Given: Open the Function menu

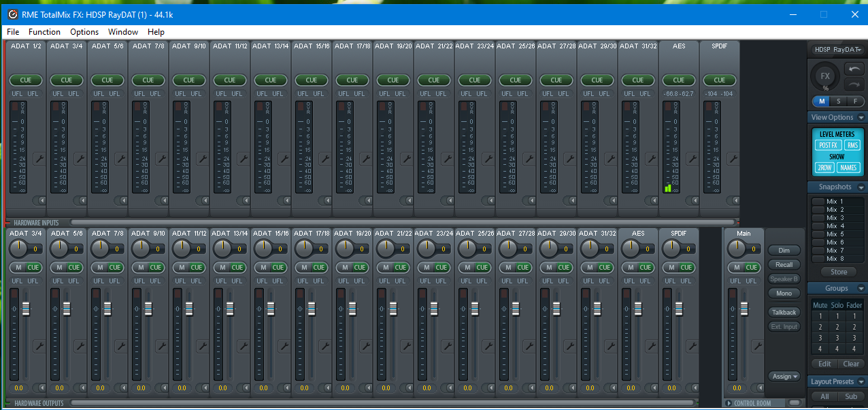Looking at the screenshot, I should (x=45, y=32).
